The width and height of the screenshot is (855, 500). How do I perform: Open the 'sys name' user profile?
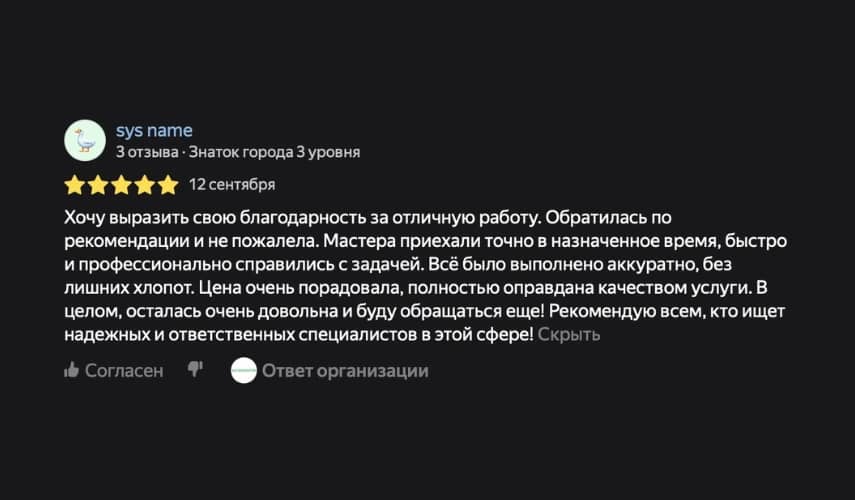tap(154, 130)
